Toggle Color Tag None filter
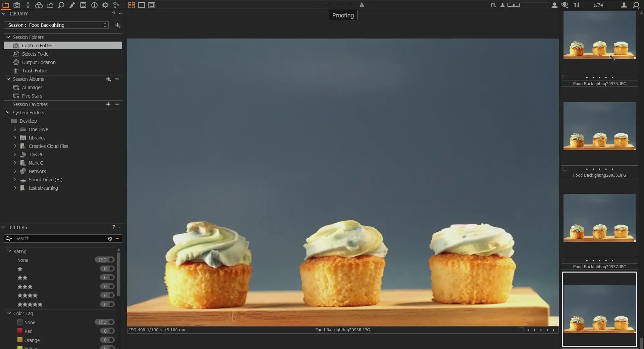Viewport: 644px width, 349px height. [105, 322]
